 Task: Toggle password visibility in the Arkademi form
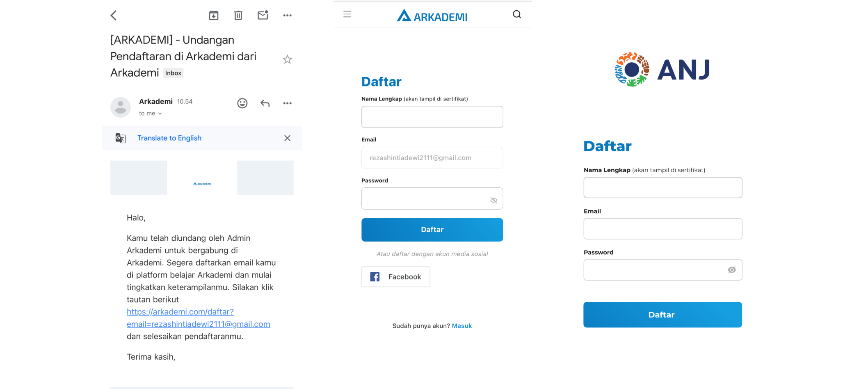[493, 200]
